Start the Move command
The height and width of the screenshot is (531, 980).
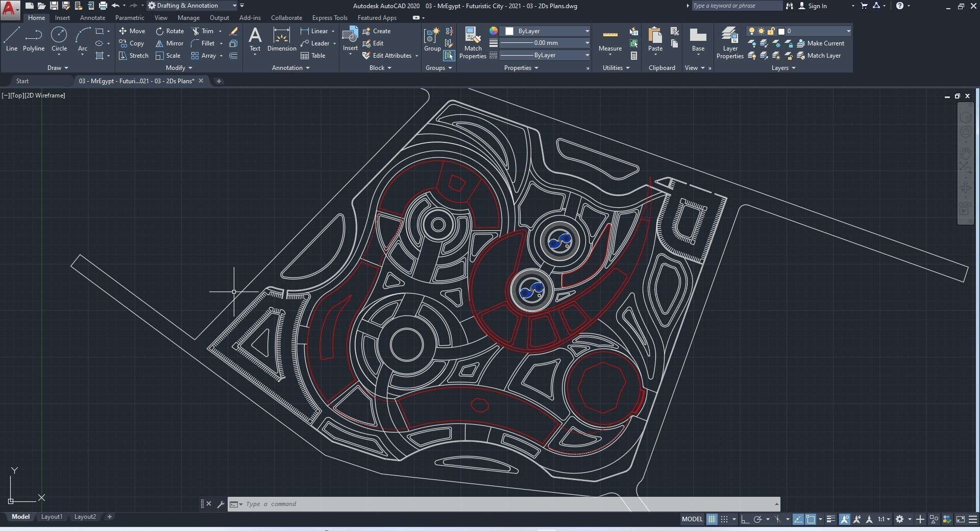click(132, 31)
